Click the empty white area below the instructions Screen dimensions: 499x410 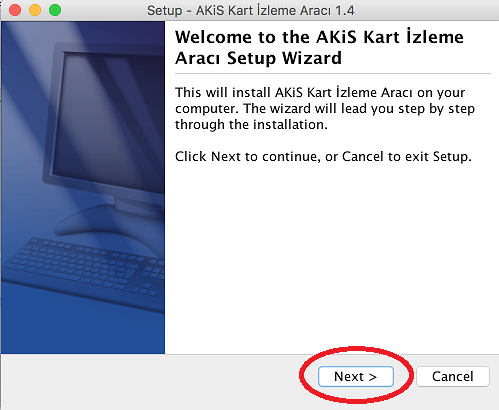[x=332, y=260]
